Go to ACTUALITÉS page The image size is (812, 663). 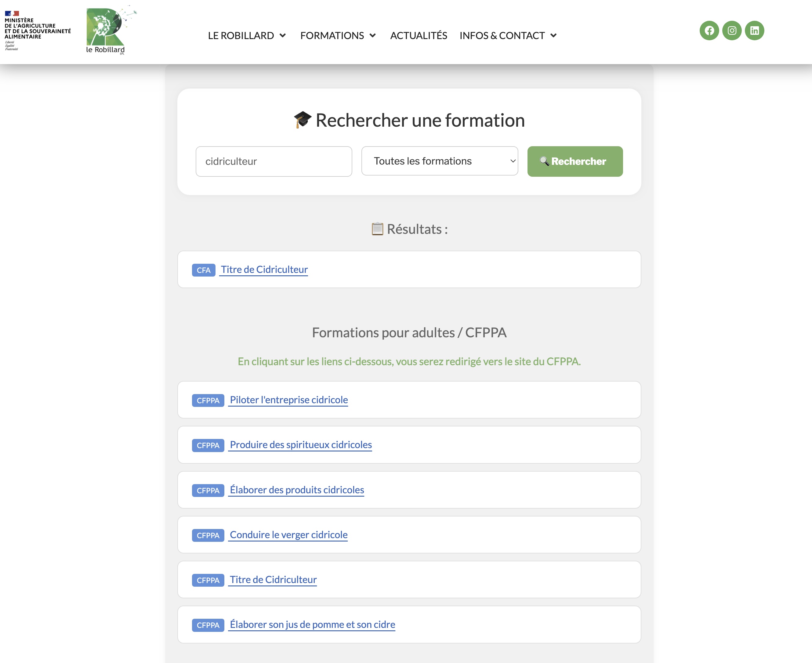419,35
